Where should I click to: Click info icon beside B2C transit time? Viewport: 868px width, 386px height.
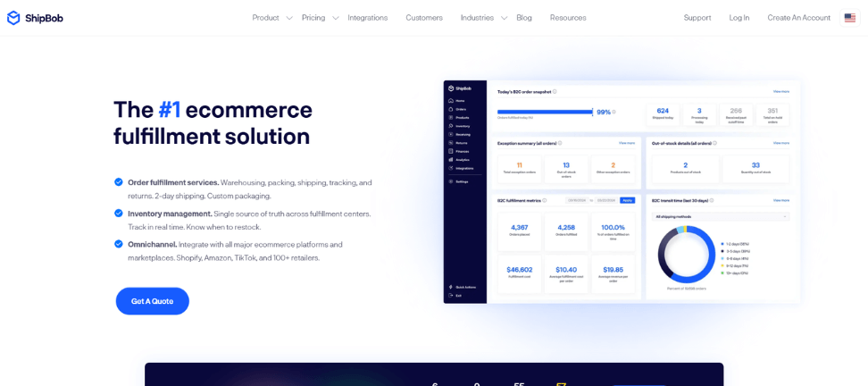712,200
